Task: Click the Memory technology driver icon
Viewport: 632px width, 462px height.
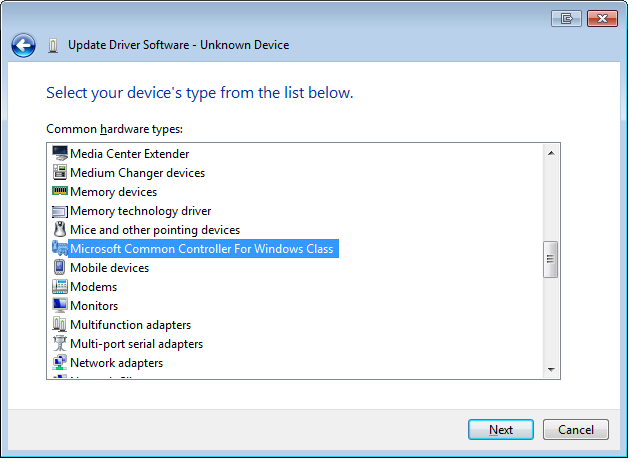Action: pyautogui.click(x=60, y=211)
